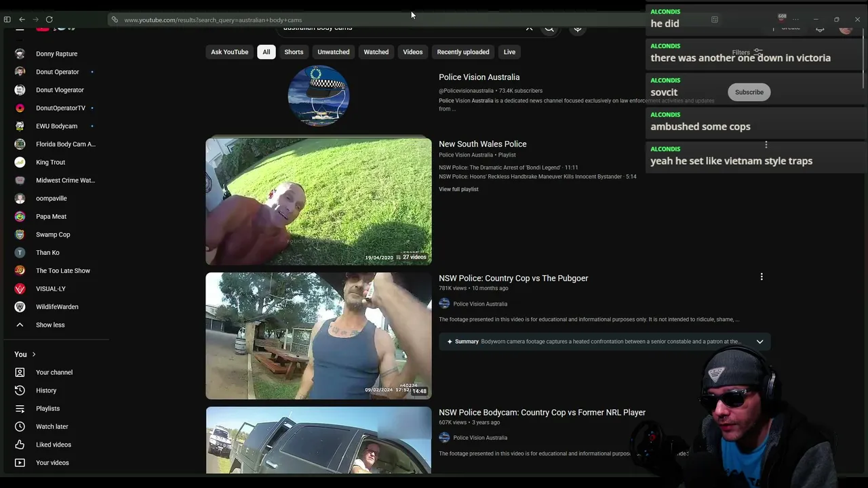This screenshot has width=868, height=488.
Task: Click the YouTube search magnifier button
Action: [x=549, y=28]
